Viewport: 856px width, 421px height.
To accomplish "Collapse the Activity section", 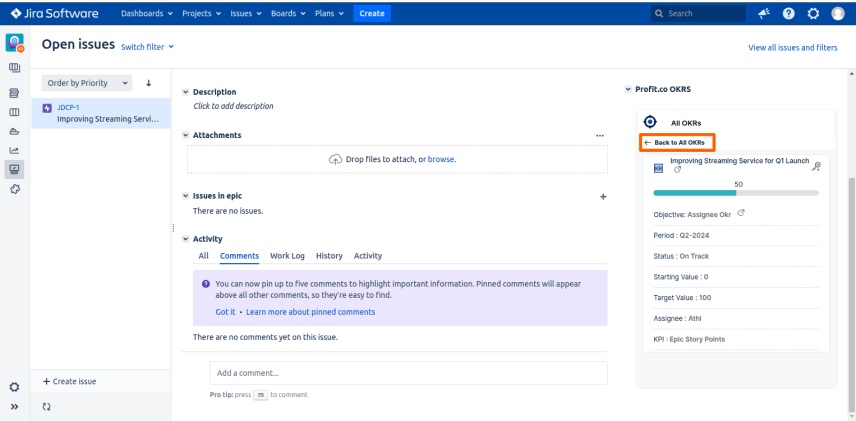I will point(186,239).
